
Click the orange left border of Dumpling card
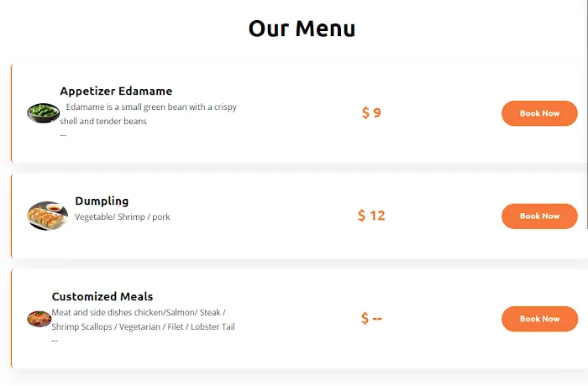[11, 216]
